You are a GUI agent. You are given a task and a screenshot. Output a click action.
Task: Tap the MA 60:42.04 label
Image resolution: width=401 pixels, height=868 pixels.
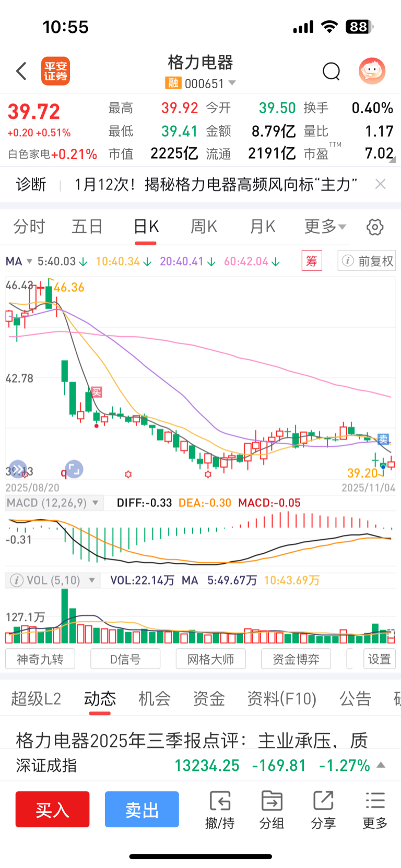pyautogui.click(x=252, y=261)
